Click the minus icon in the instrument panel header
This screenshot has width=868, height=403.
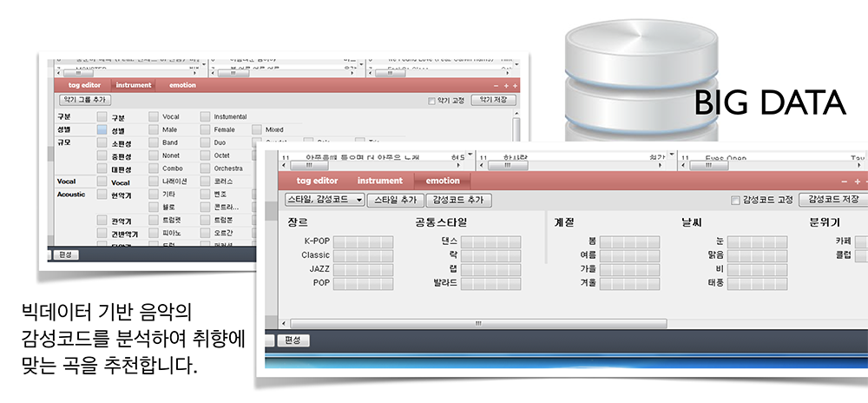tap(495, 86)
